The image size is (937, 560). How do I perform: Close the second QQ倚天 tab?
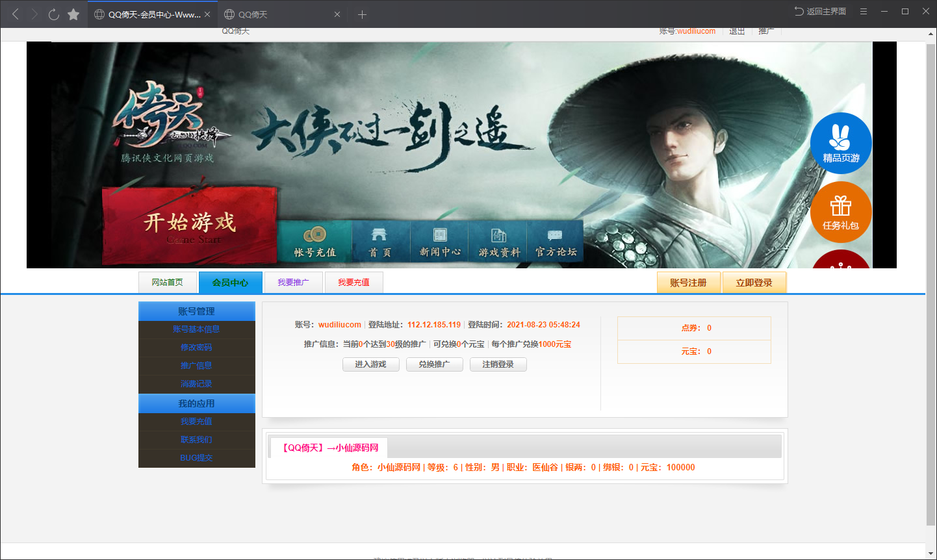coord(337,14)
